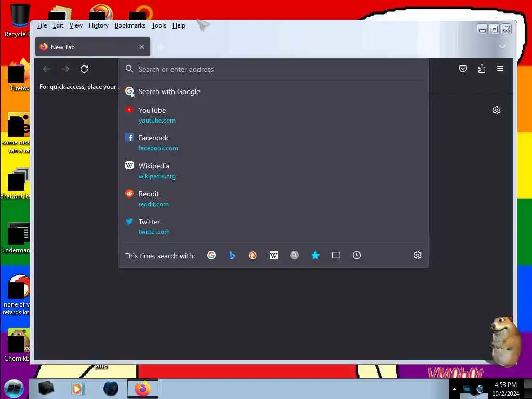Search open tabs with tab icon
The height and width of the screenshot is (399, 532).
pyautogui.click(x=336, y=255)
